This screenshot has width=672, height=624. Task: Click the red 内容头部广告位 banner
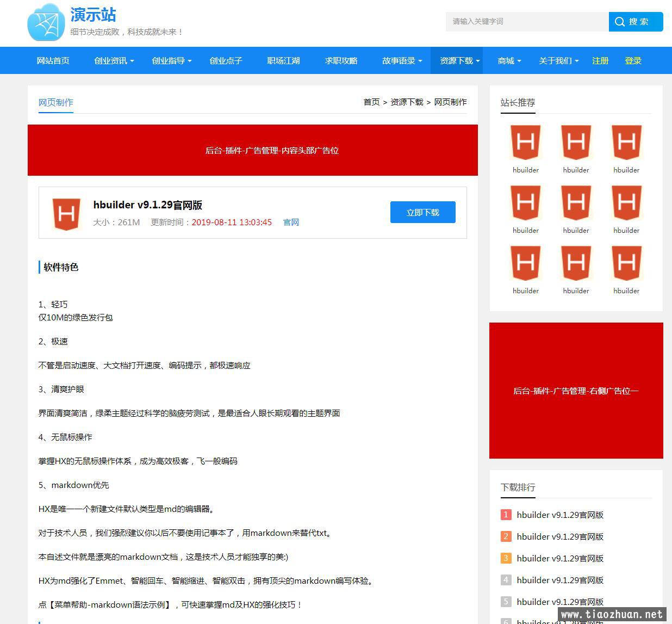253,150
